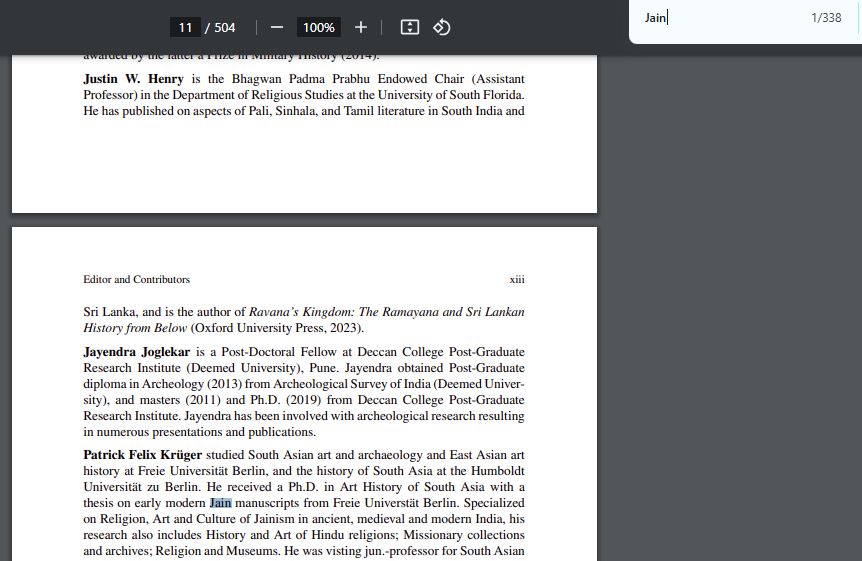This screenshot has height=561, width=862.
Task: Zoom out with the minus button
Action: point(277,27)
